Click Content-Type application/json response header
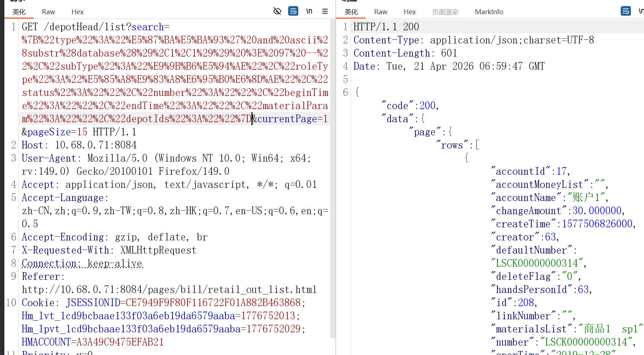This screenshot has width=644, height=355. tap(474, 40)
